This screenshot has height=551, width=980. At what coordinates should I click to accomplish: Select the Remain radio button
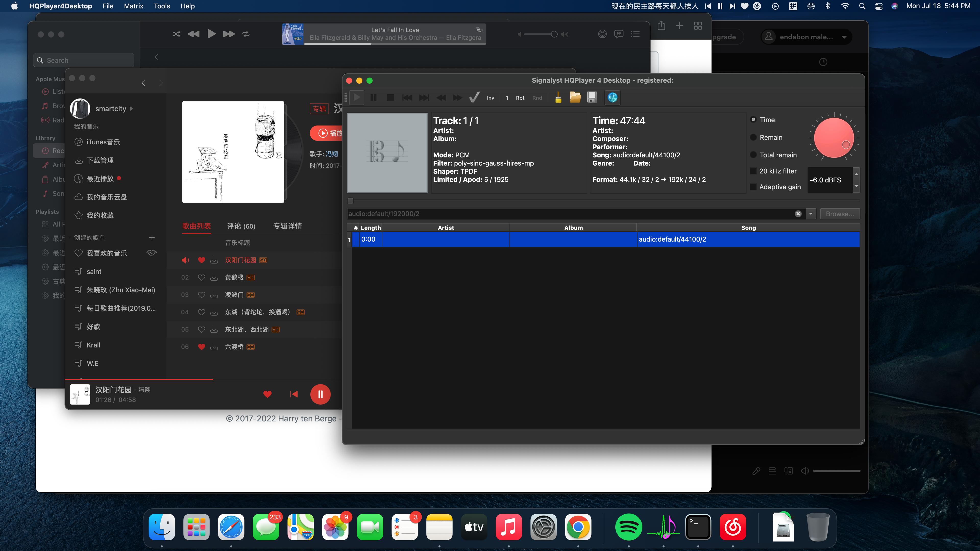pos(754,137)
